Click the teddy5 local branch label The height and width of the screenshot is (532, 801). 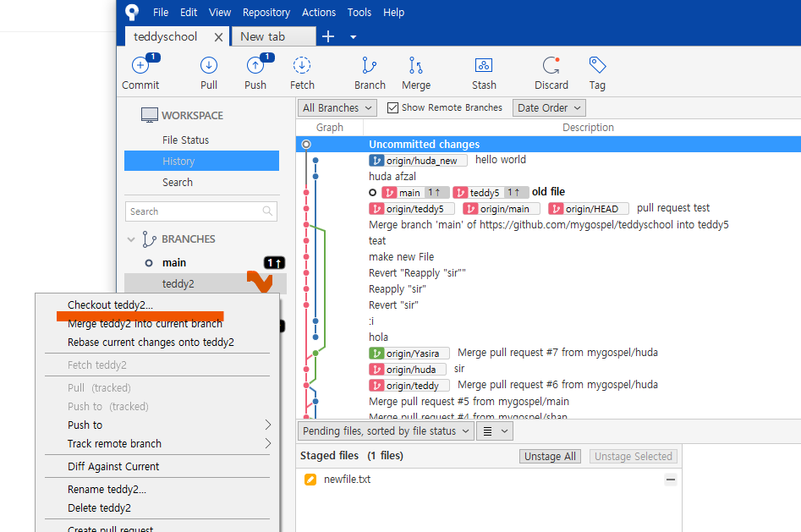(491, 192)
